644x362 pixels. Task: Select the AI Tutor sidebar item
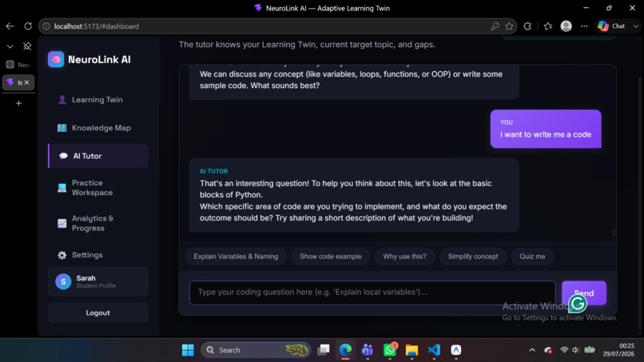97,156
